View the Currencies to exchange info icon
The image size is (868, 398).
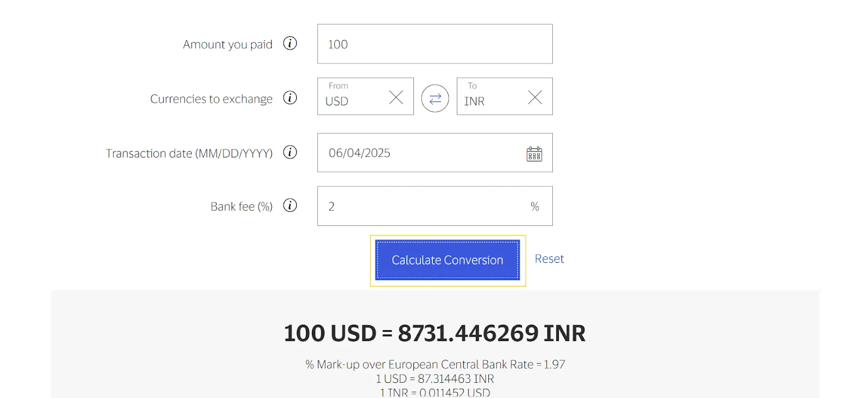click(291, 98)
